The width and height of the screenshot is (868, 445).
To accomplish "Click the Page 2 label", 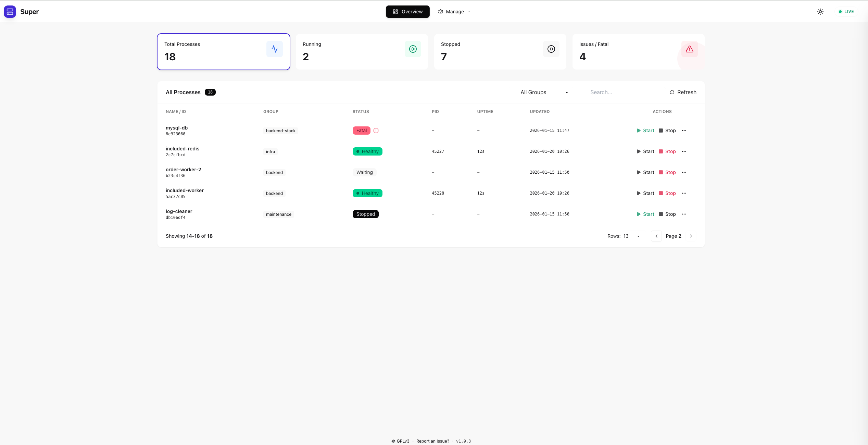I will (x=674, y=236).
